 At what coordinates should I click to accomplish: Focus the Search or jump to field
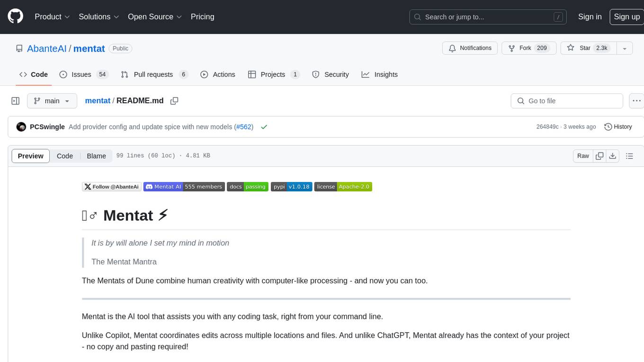(x=489, y=17)
